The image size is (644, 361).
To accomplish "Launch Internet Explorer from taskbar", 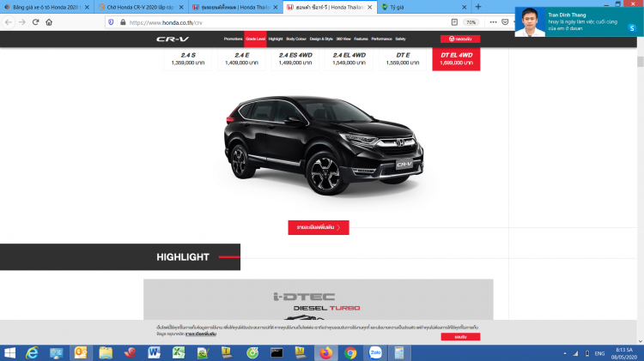I will (32, 352).
